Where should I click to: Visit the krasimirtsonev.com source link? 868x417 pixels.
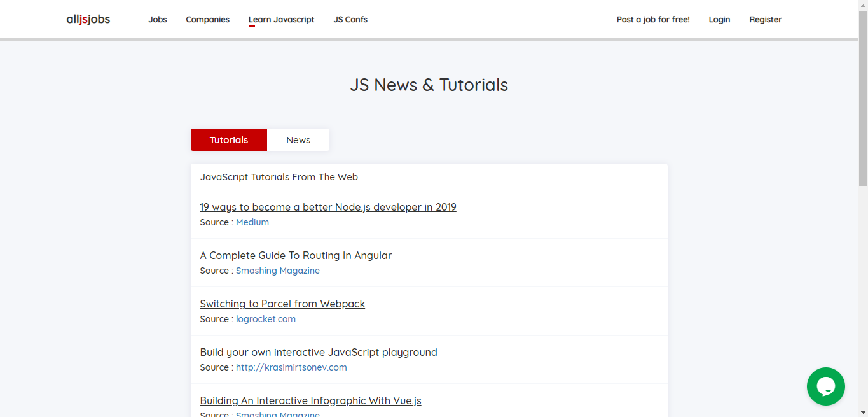tap(291, 367)
